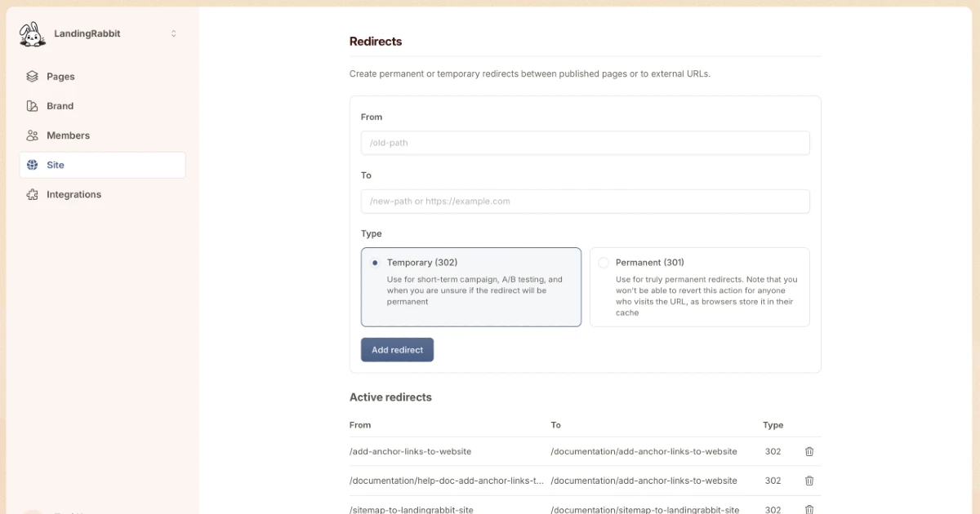Focus the From path input field

(585, 143)
